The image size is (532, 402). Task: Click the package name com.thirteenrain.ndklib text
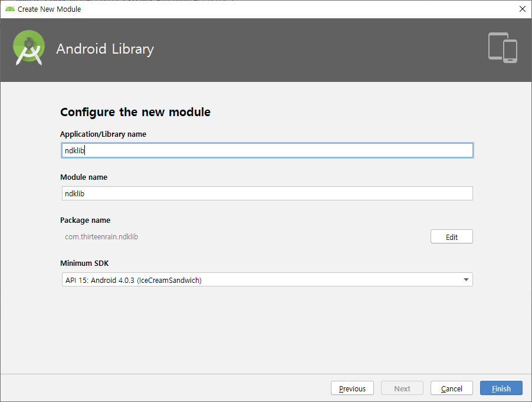point(101,236)
